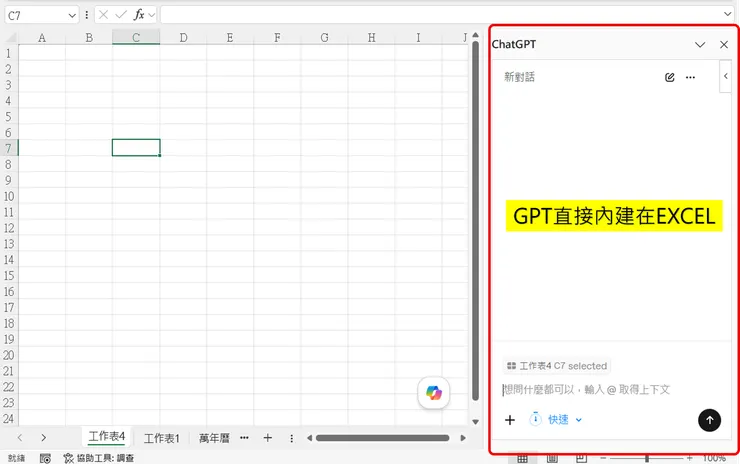Click the 就緒 status bar text
This screenshot has height=464, width=740.
pyautogui.click(x=17, y=458)
